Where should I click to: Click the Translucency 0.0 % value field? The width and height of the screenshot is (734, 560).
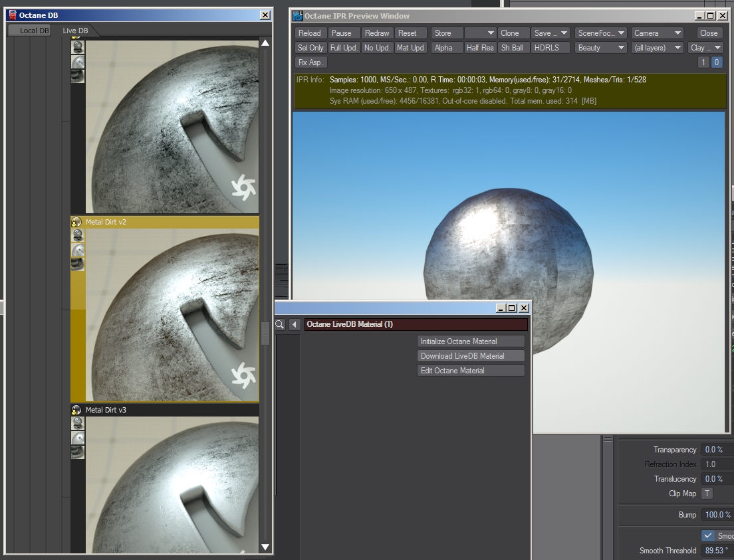click(717, 478)
